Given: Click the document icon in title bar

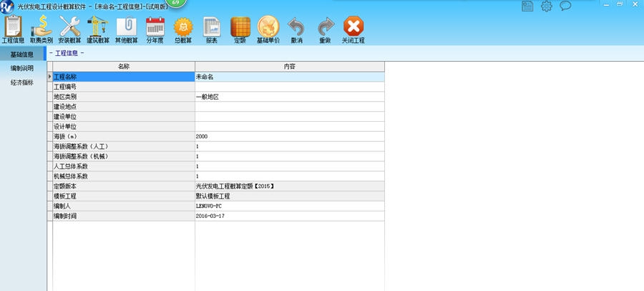Looking at the screenshot, I should tap(527, 6).
